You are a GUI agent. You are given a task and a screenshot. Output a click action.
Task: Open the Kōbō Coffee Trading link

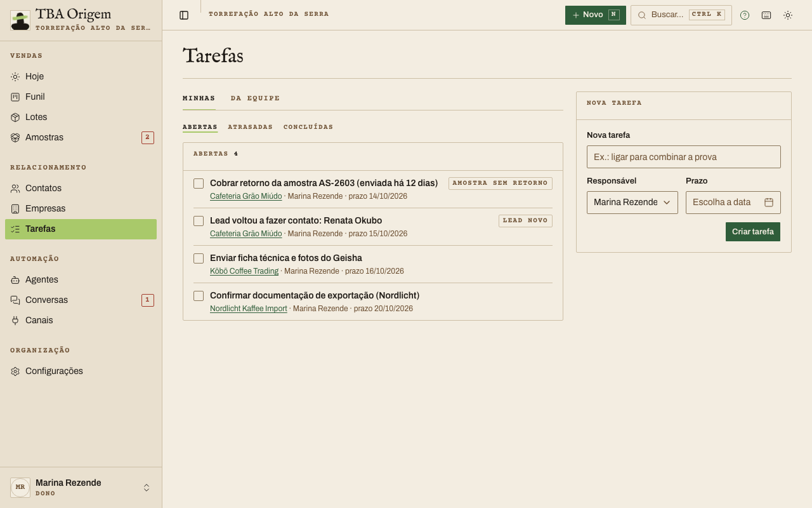click(244, 271)
